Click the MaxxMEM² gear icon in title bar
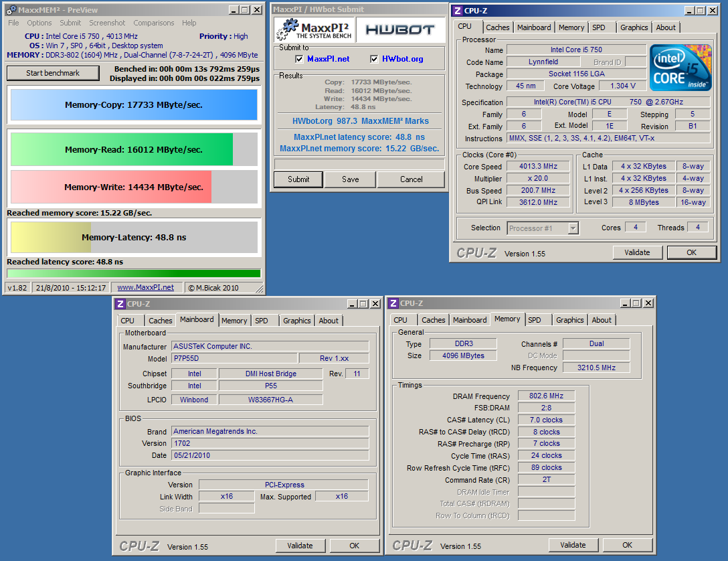Viewport: 728px width, 561px height. pyautogui.click(x=11, y=10)
